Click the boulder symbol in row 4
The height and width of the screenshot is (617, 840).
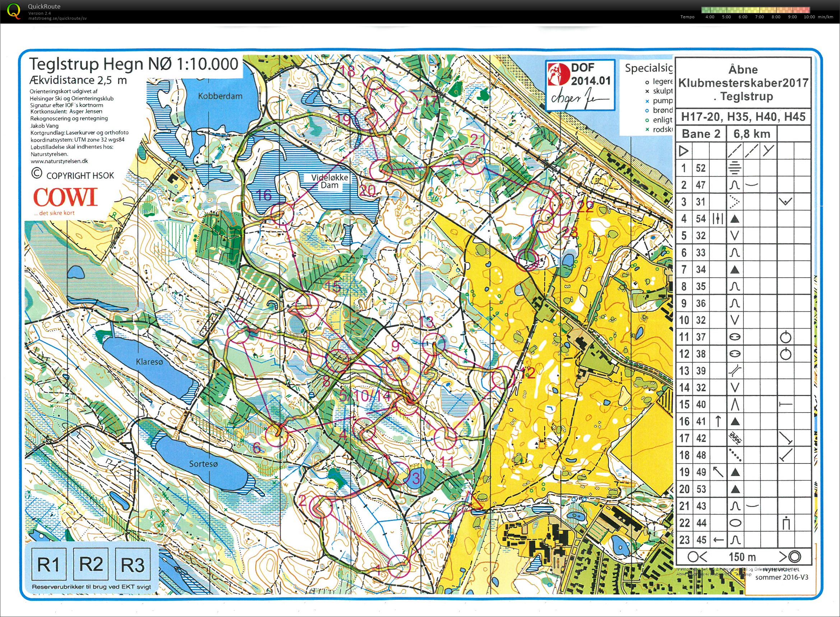pyautogui.click(x=734, y=218)
